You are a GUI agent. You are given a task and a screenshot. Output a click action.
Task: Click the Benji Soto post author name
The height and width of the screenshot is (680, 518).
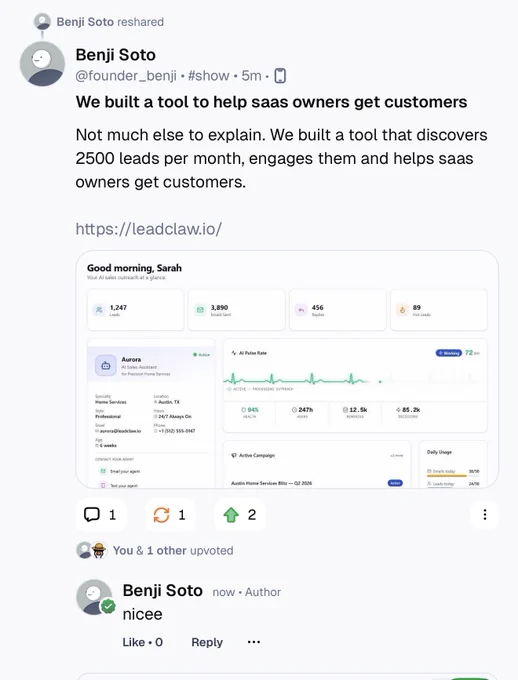(115, 55)
